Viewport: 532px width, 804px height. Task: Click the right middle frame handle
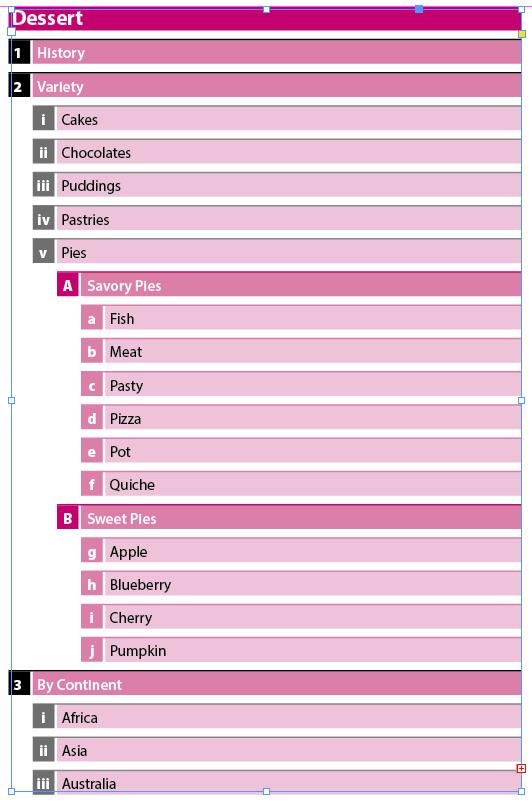point(522,400)
